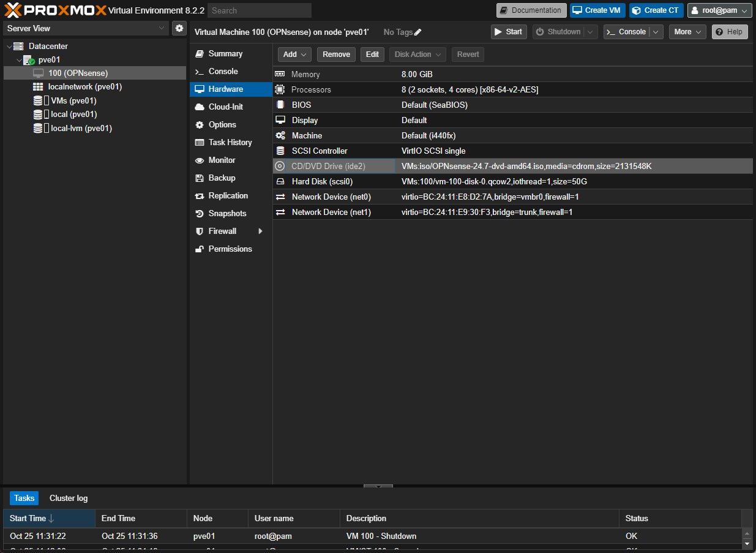Open the root@pam user menu
The height and width of the screenshot is (553, 756).
coord(719,10)
